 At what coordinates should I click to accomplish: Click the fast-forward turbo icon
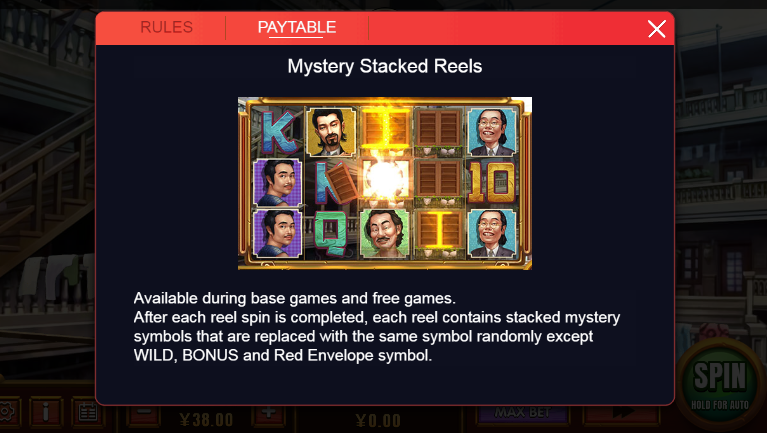(x=622, y=414)
